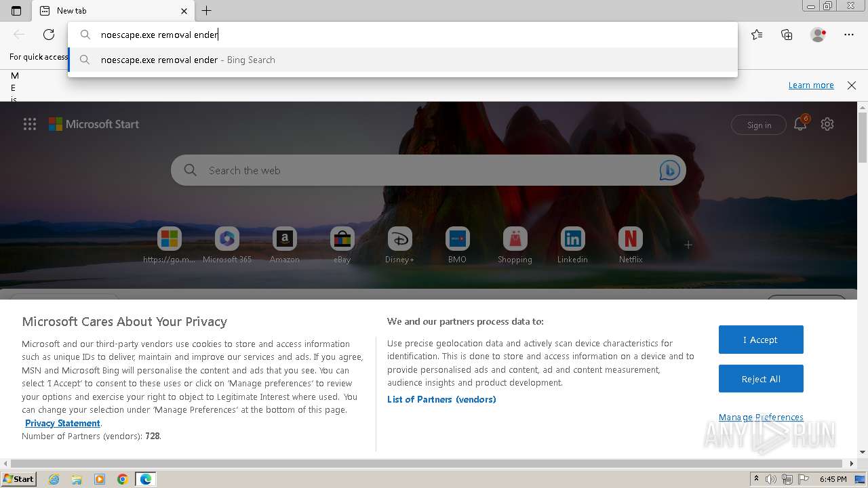Close the New tab tab
Image resolution: width=868 pixels, height=488 pixels.
pyautogui.click(x=184, y=11)
